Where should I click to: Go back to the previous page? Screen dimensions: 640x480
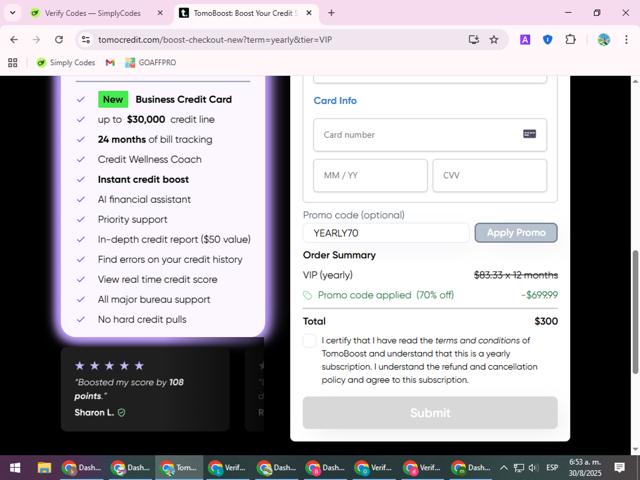pyautogui.click(x=14, y=40)
